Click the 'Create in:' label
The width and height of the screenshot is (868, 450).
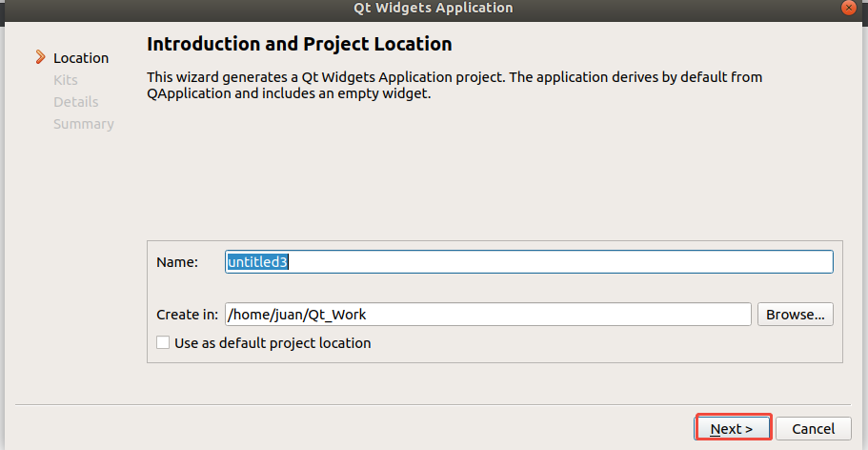[188, 315]
